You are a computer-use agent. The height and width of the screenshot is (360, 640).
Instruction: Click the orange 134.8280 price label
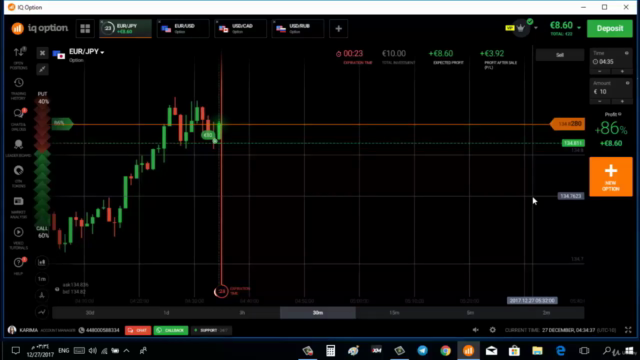coord(568,124)
